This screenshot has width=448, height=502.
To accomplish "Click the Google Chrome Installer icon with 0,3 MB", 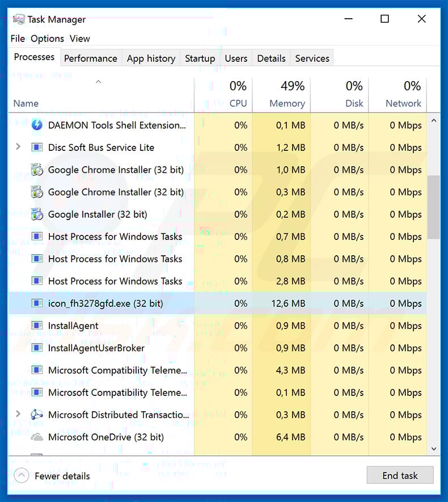I will point(37,192).
